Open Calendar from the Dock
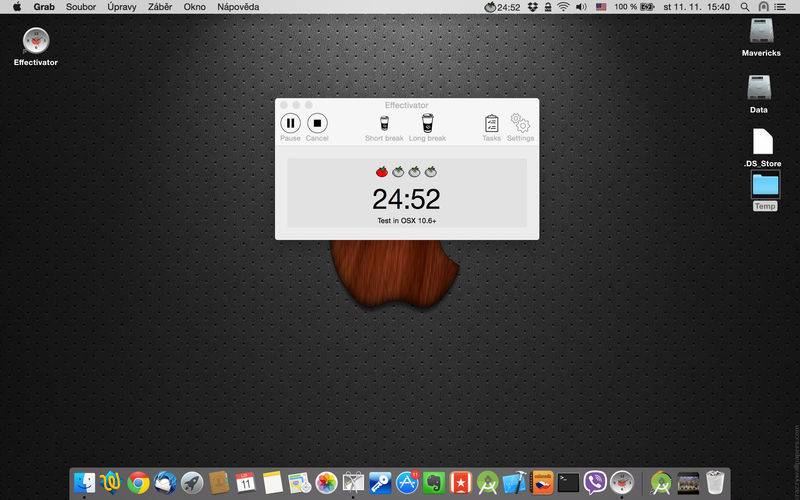 [x=245, y=482]
